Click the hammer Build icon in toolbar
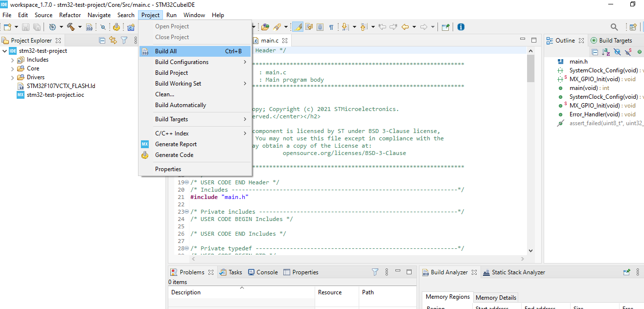 pos(71,27)
